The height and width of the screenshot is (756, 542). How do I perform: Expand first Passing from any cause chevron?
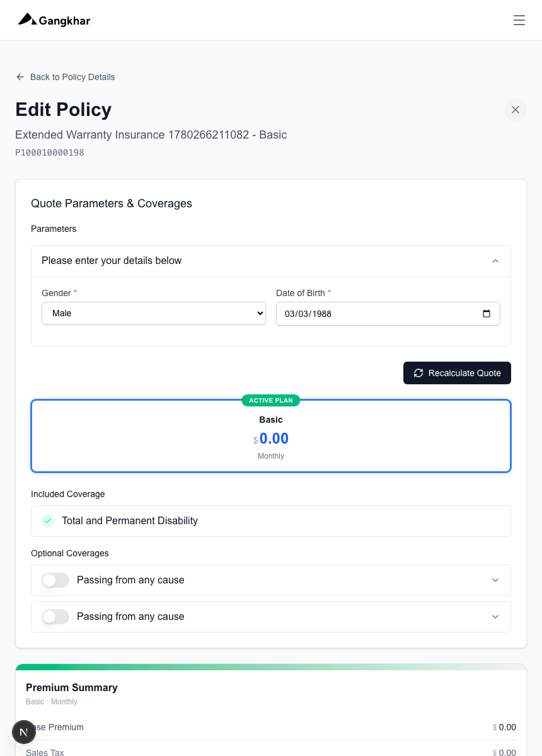click(495, 580)
